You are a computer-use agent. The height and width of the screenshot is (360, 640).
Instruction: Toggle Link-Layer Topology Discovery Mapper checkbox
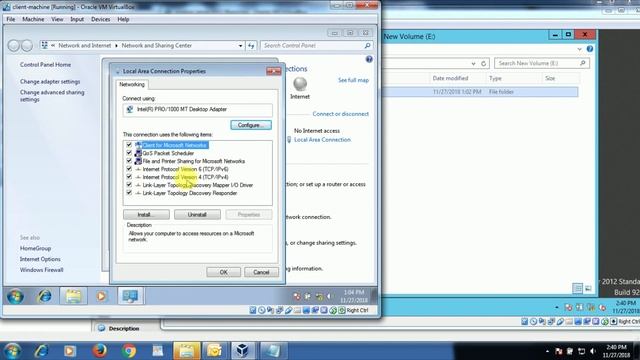point(129,185)
